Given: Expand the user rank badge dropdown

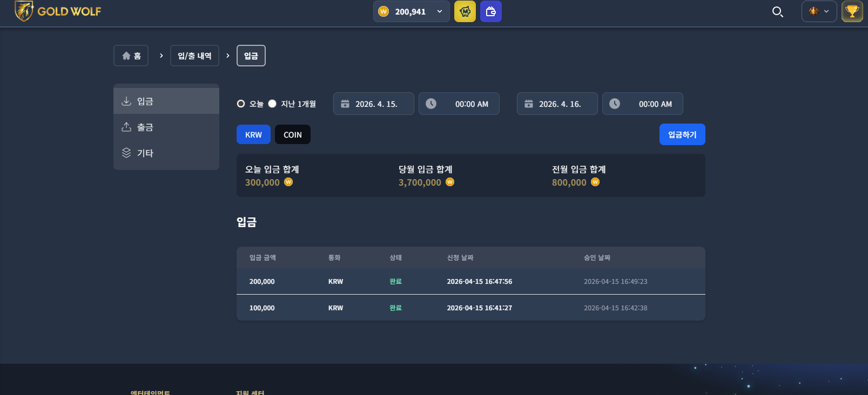Looking at the screenshot, I should [819, 11].
